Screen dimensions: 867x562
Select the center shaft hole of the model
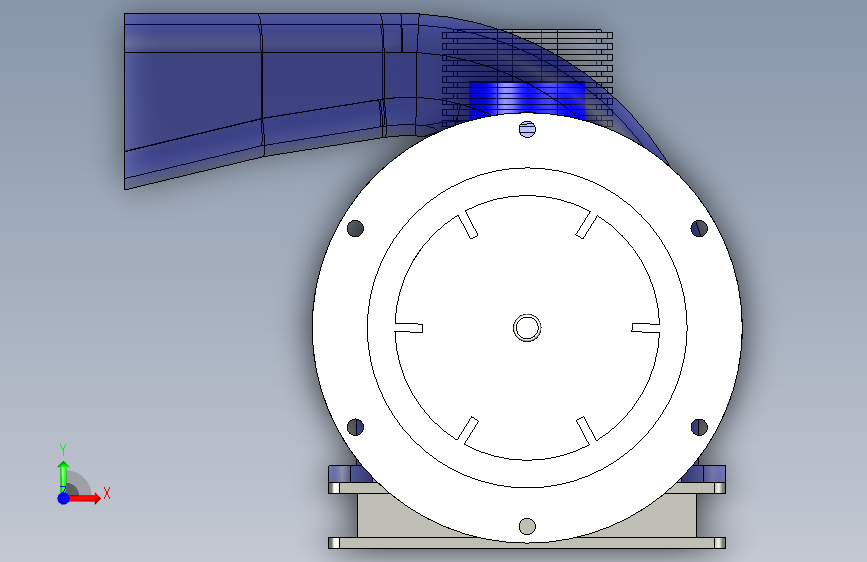(x=527, y=328)
